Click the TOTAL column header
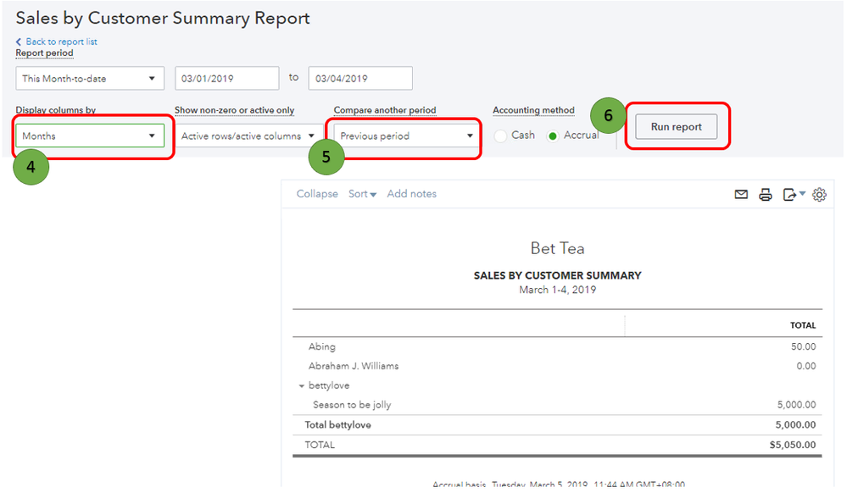The image size is (847, 504). click(x=803, y=325)
